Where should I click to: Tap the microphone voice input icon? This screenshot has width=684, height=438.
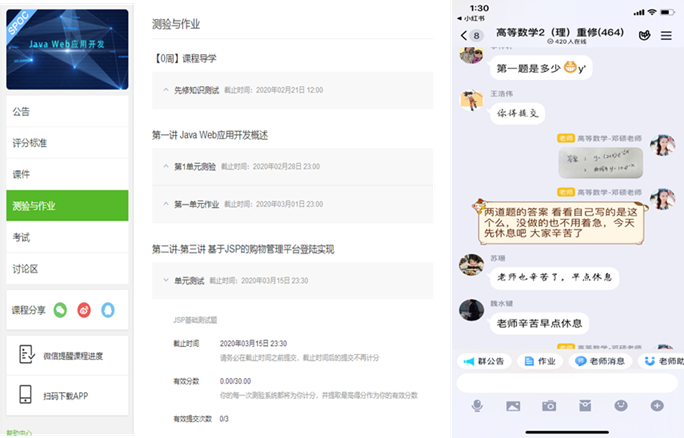479,406
